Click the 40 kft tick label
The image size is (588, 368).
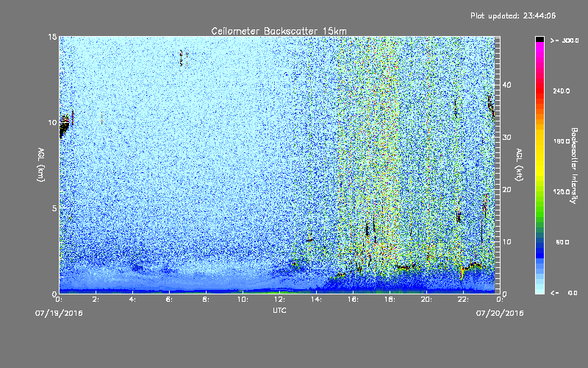tap(506, 85)
